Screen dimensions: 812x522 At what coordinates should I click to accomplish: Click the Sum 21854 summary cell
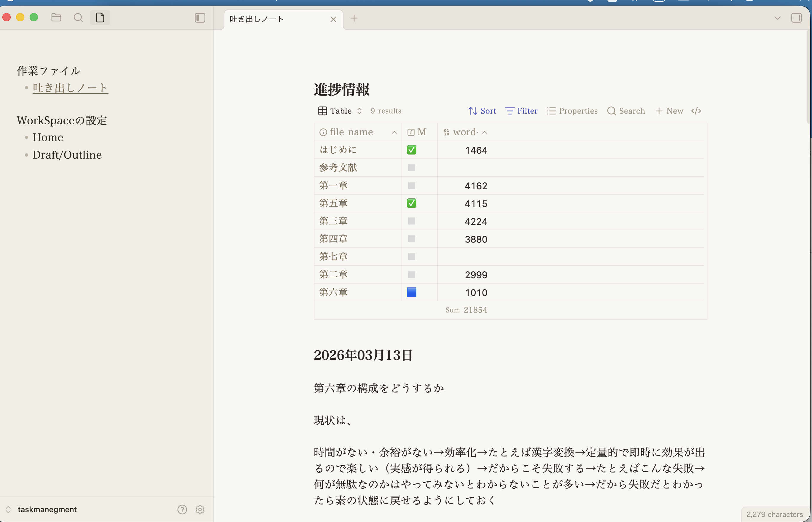(466, 310)
